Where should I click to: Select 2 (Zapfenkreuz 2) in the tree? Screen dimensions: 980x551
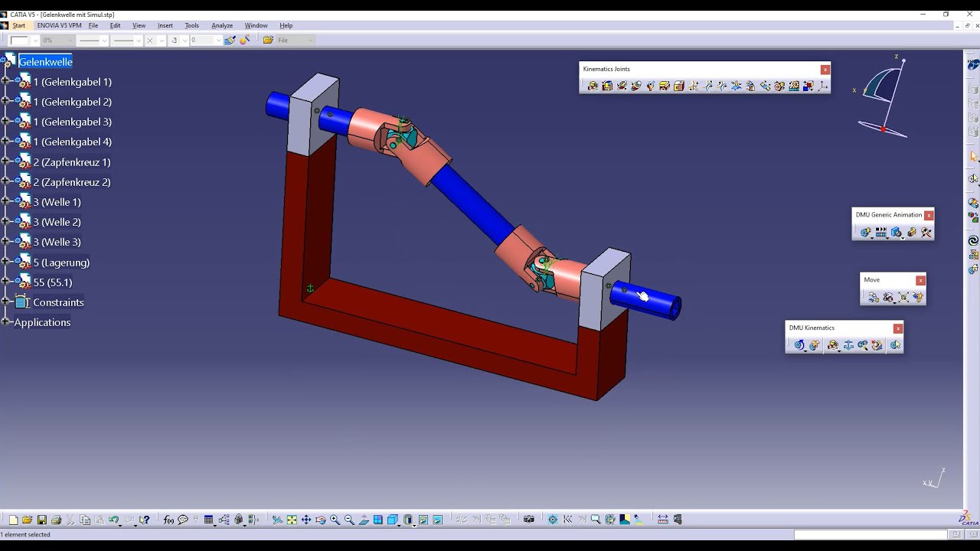pos(71,182)
